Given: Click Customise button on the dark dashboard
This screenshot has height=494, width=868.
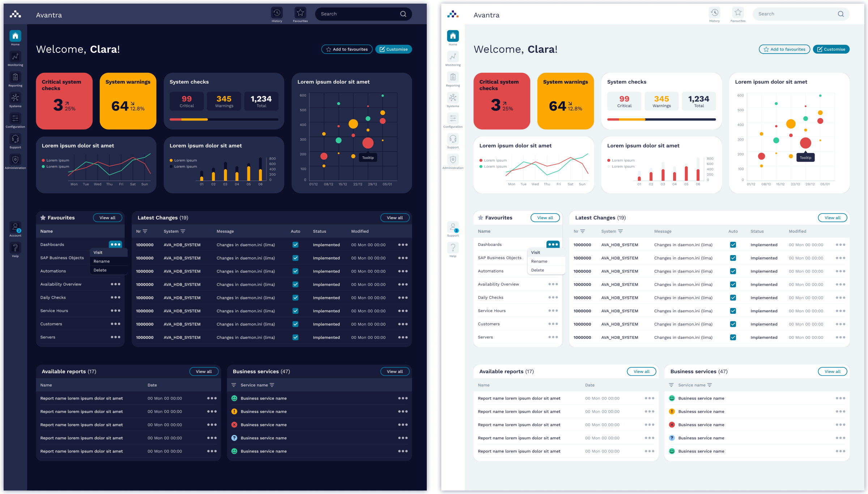Looking at the screenshot, I should [x=393, y=49].
